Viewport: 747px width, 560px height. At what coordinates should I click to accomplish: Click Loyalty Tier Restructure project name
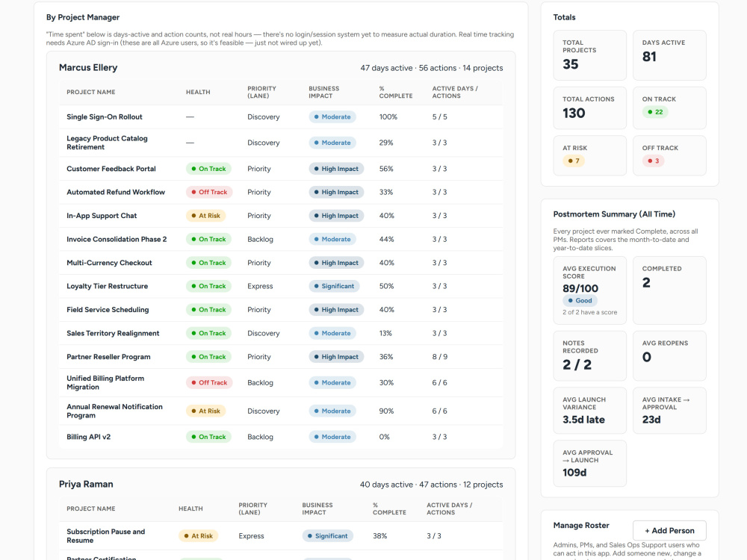point(107,286)
